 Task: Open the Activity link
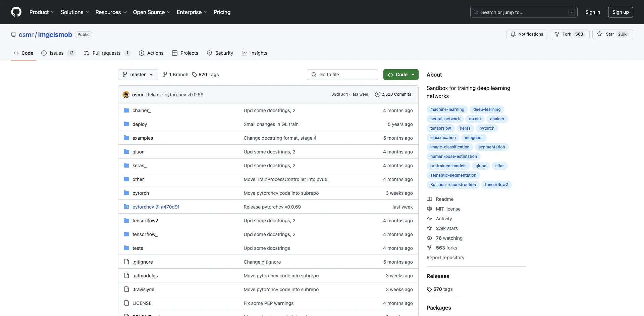click(x=439, y=219)
